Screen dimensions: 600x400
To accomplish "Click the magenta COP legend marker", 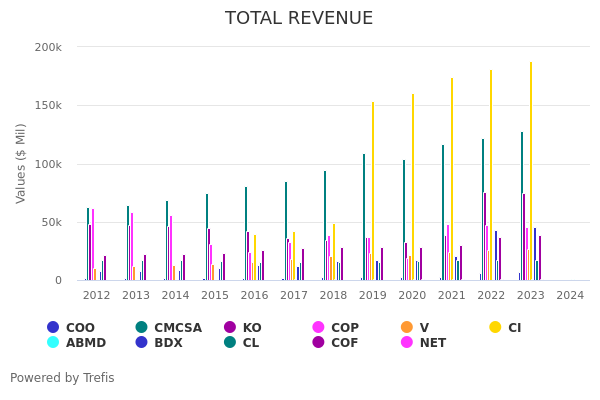I will click(319, 327).
